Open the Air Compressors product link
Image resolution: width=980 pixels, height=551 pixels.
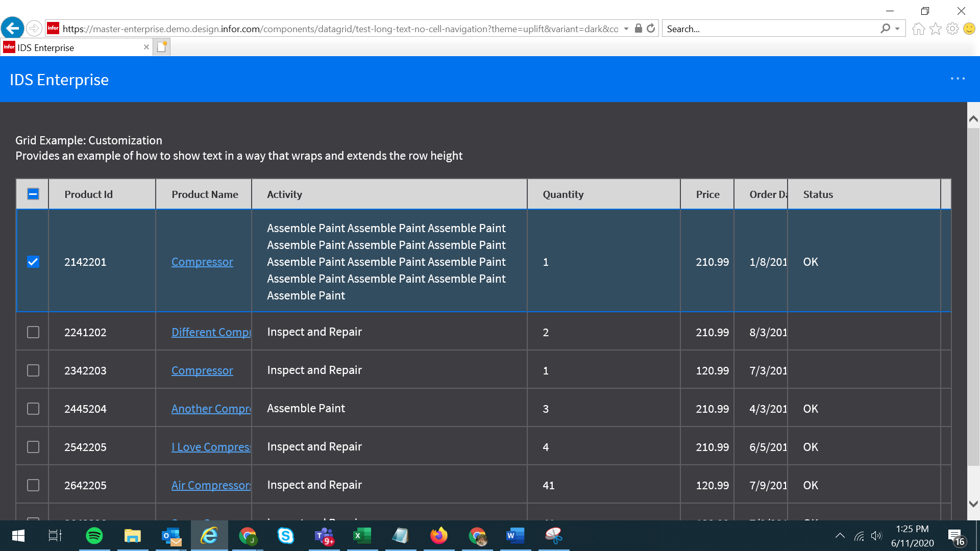[x=211, y=485]
